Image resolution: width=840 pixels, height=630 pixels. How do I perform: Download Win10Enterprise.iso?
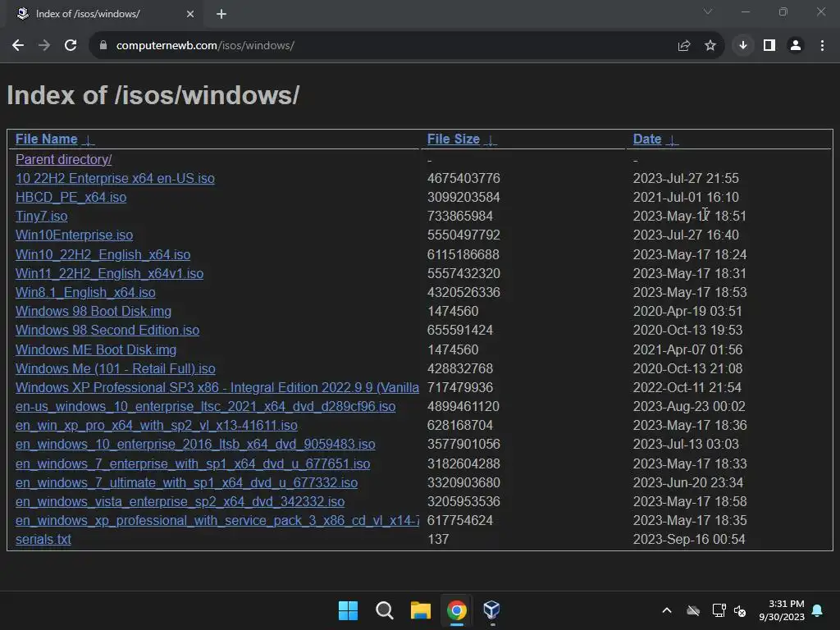click(x=74, y=235)
